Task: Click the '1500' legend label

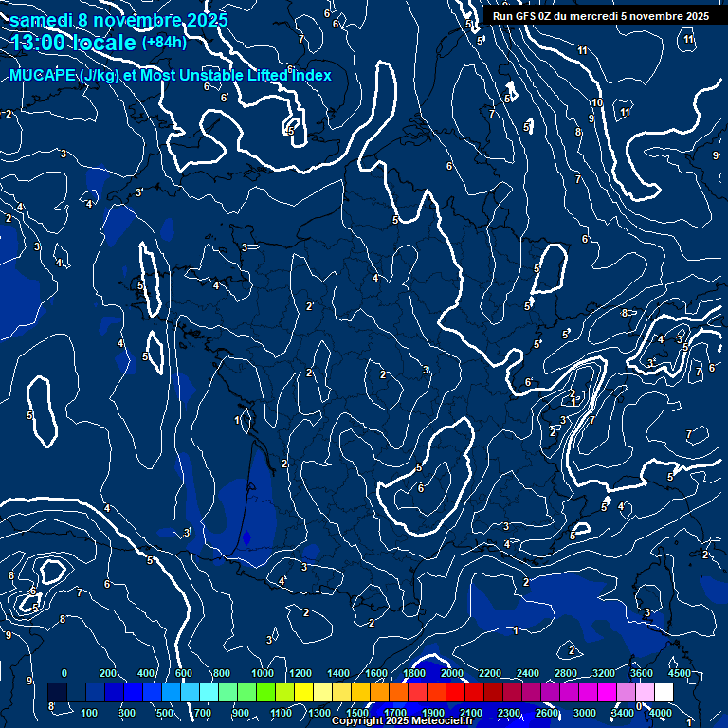Action: tap(357, 713)
